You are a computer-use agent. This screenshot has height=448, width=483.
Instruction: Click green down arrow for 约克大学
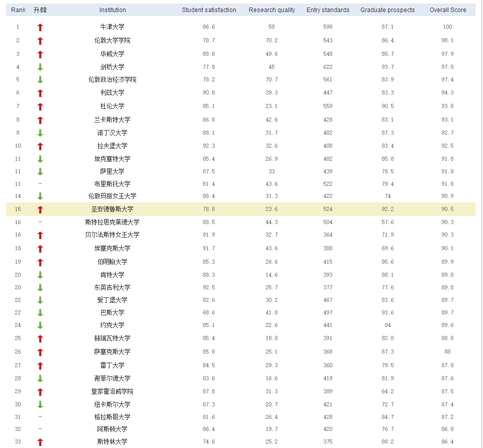coord(40,325)
